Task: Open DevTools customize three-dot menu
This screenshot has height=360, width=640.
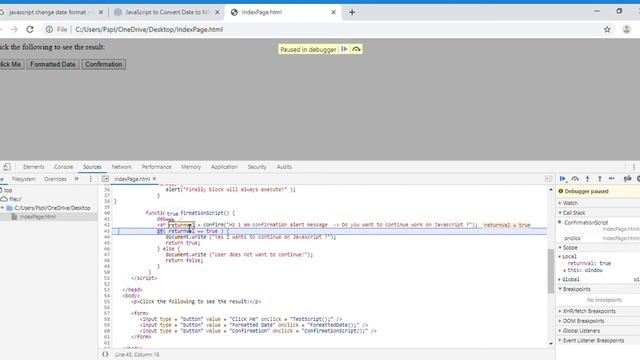Action: click(x=633, y=167)
